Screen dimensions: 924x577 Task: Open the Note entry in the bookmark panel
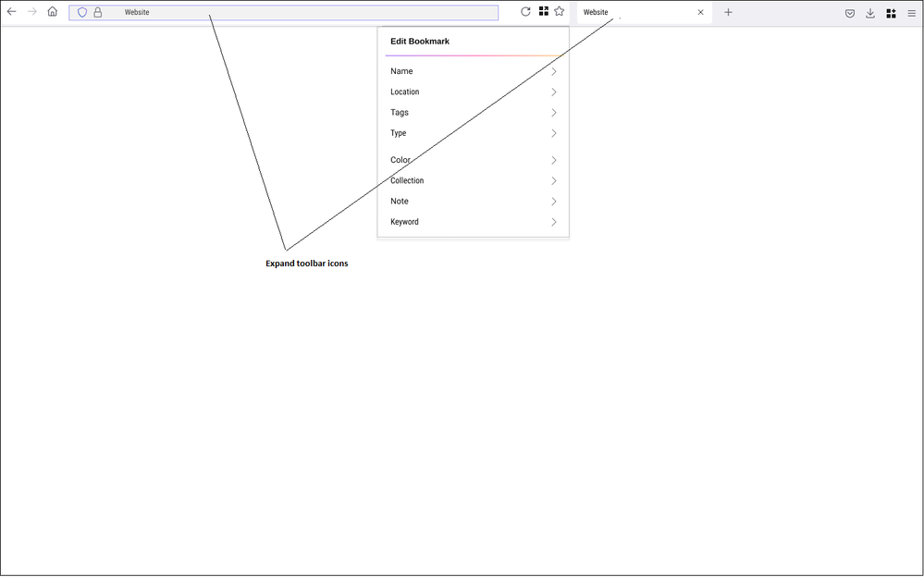coord(400,202)
